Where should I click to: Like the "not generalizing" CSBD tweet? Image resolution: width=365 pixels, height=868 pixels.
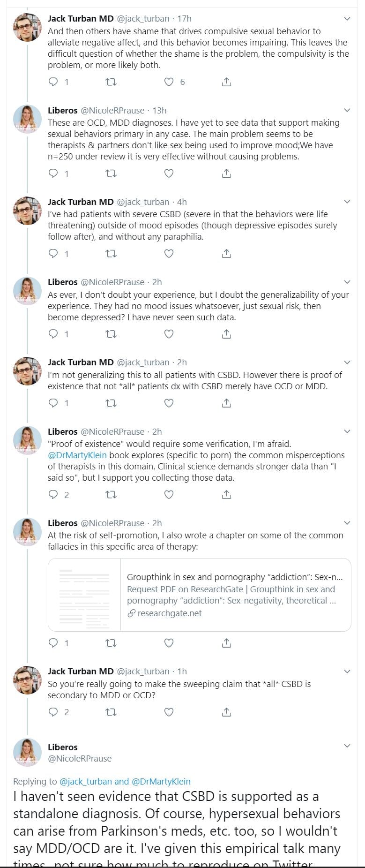click(169, 403)
